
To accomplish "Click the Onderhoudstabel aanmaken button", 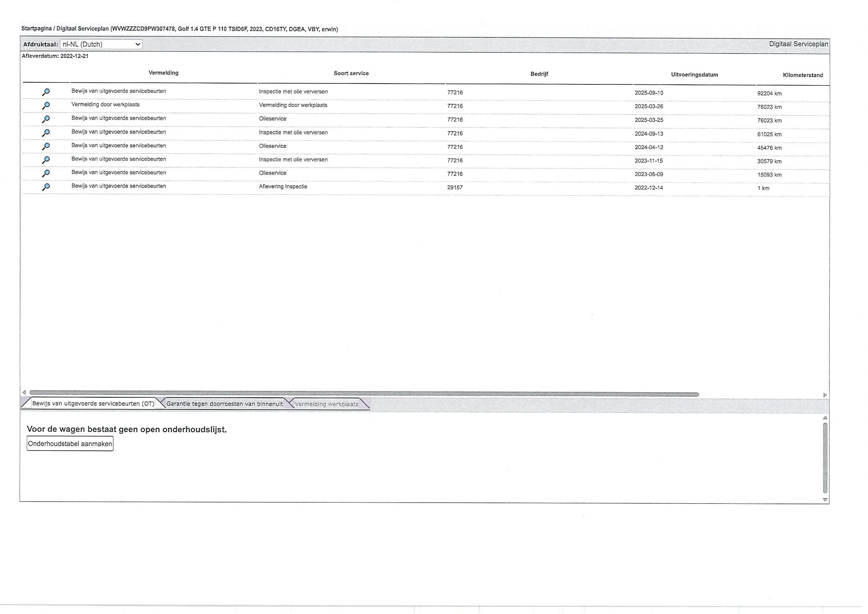I will pos(70,444).
